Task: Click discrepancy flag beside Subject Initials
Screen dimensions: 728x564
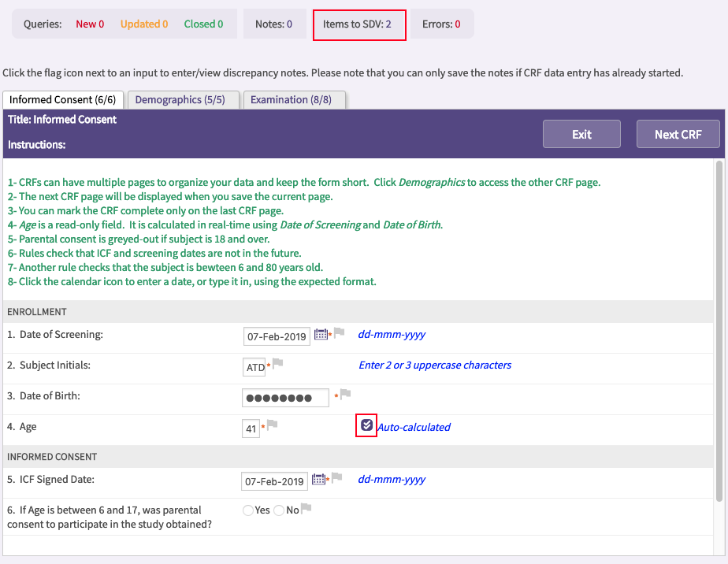Action: coord(277,364)
